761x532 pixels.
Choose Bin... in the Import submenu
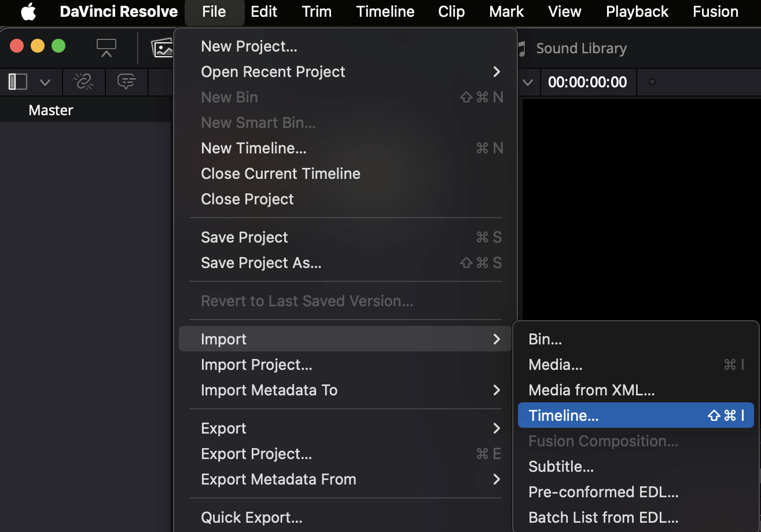636,339
